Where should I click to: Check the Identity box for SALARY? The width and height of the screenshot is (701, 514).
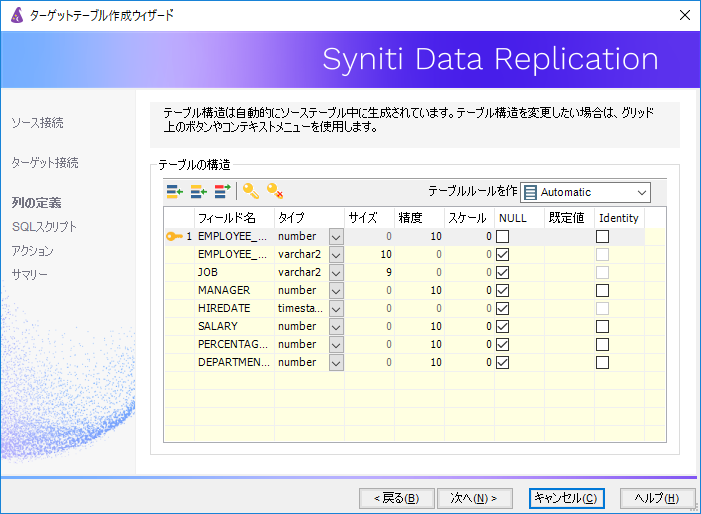602,326
